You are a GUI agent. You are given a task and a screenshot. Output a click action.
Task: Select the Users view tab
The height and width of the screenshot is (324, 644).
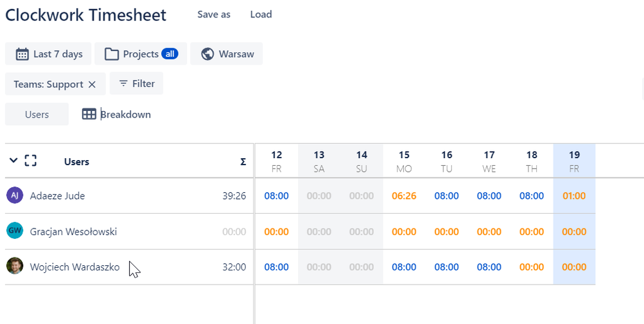(37, 114)
